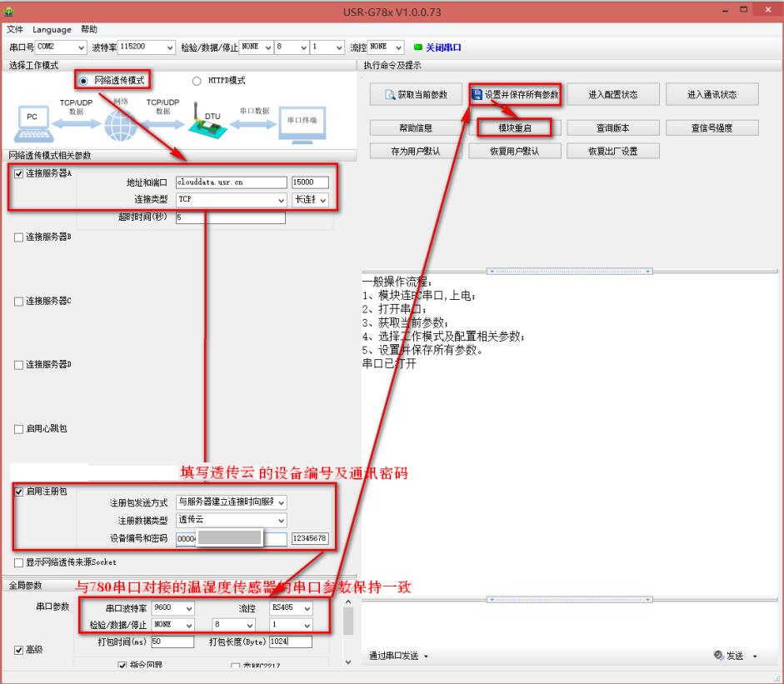The width and height of the screenshot is (784, 684).
Task: Click the 恢复出厂设置 button
Action: (612, 151)
